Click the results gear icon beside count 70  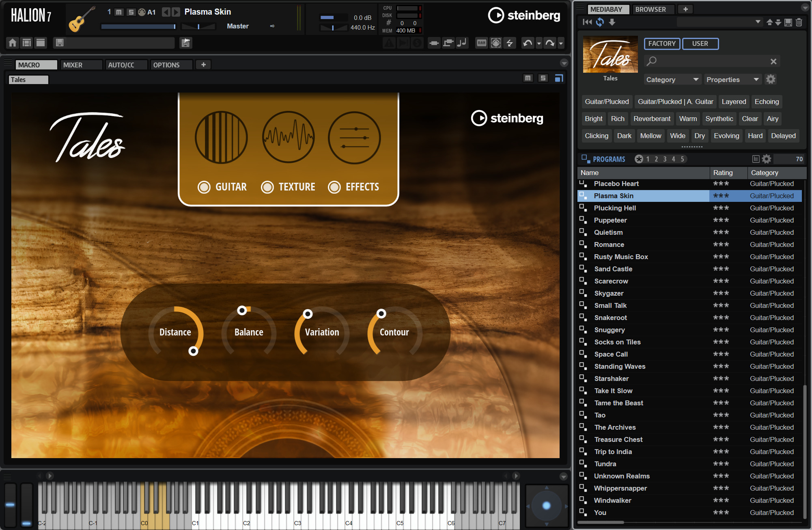pyautogui.click(x=766, y=159)
